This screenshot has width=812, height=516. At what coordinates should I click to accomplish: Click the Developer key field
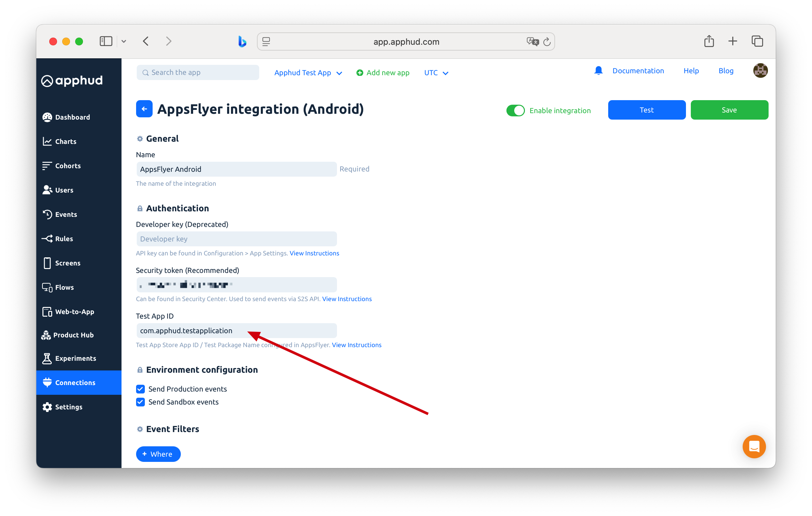(x=237, y=239)
